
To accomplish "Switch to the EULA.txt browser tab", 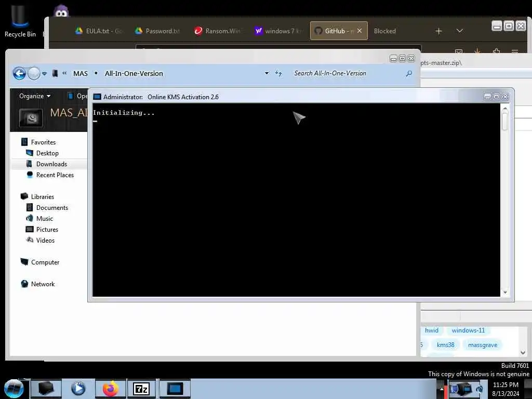I will click(x=99, y=31).
